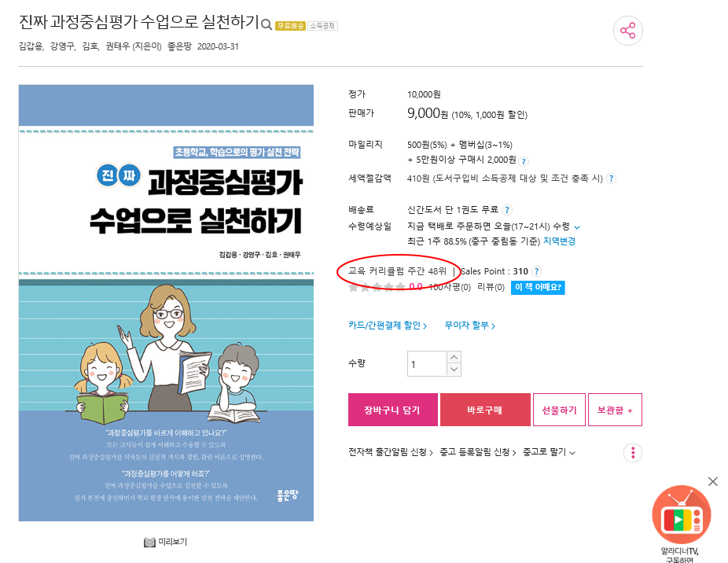
Task: Click the 바로구매 button
Action: 485,410
